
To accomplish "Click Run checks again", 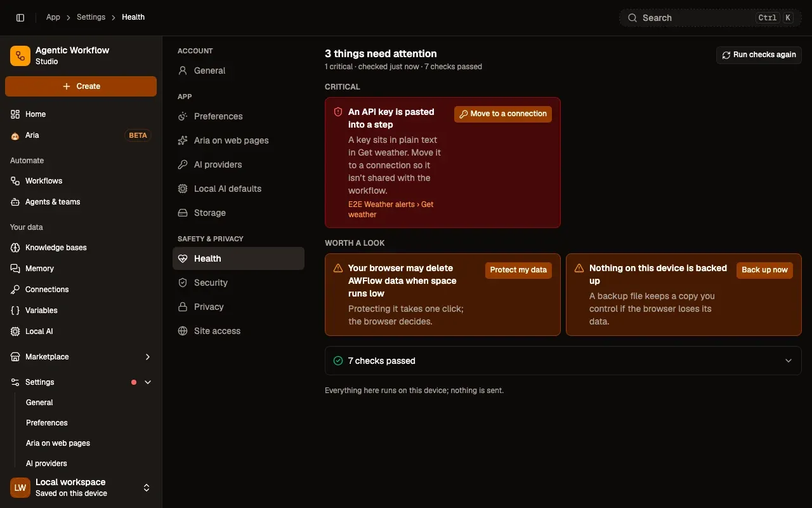I will coord(759,55).
